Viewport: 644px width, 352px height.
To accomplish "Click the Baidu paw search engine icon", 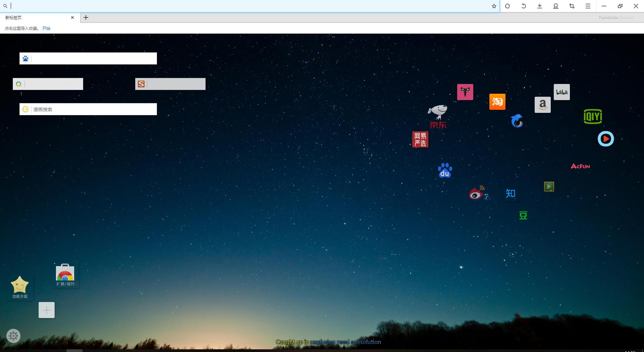I will [x=25, y=59].
